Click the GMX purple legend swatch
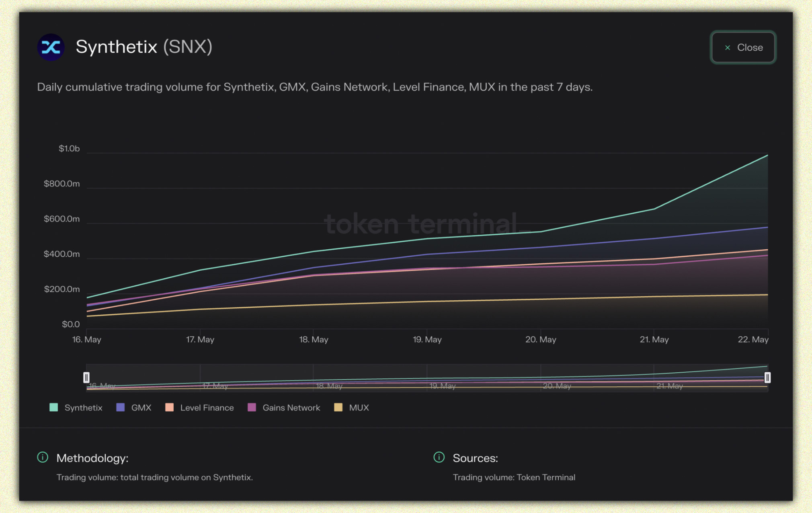812x513 pixels. click(120, 407)
